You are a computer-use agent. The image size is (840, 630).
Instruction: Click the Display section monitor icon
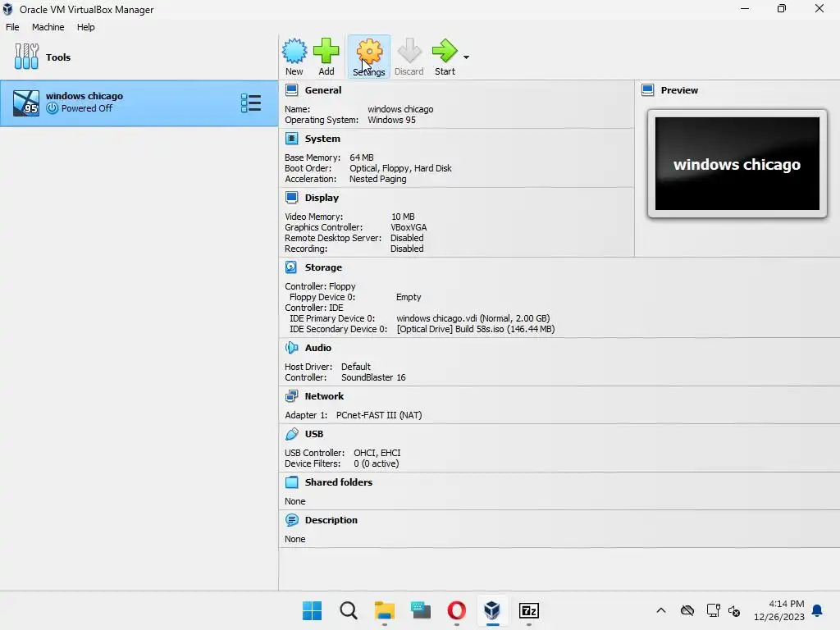(291, 198)
